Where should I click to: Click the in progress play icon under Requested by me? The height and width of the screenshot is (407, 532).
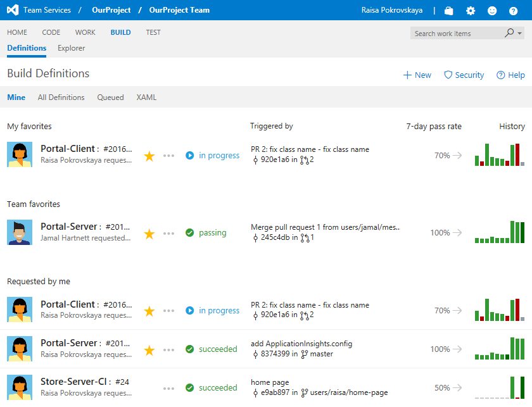(x=189, y=310)
